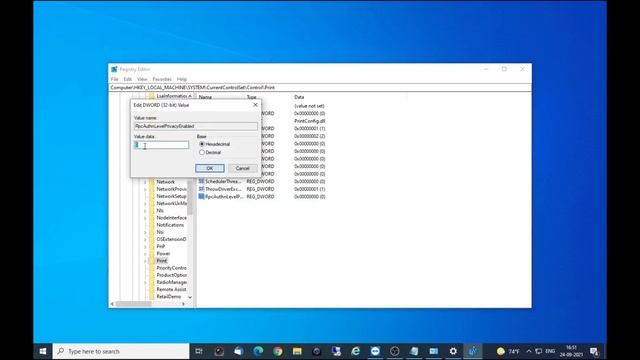Expand the Nsi tree key
The image size is (640, 360).
145,232
